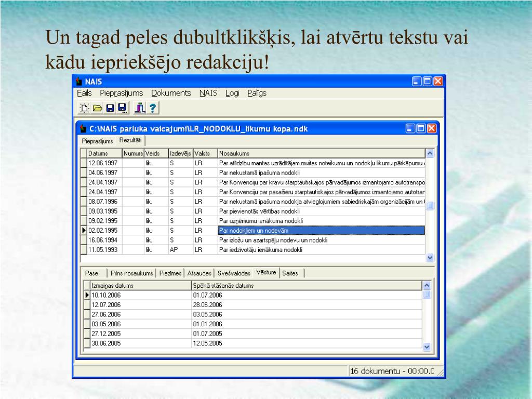This screenshot has width=532, height=399.
Task: Click the Valsts column header
Action: (x=205, y=153)
